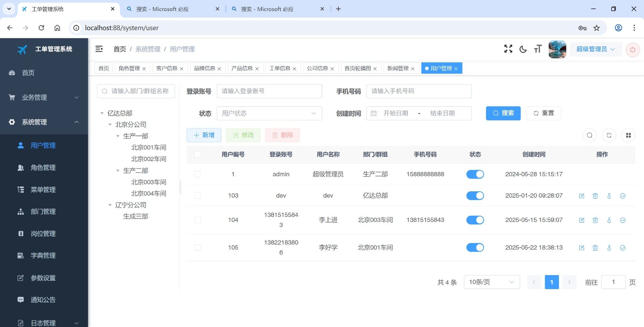Open the 用户状态 status dropdown
644x327 pixels.
[x=269, y=113]
